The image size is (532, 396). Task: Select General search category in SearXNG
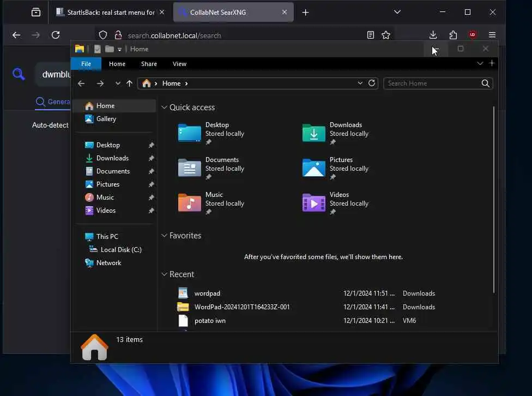[53, 101]
